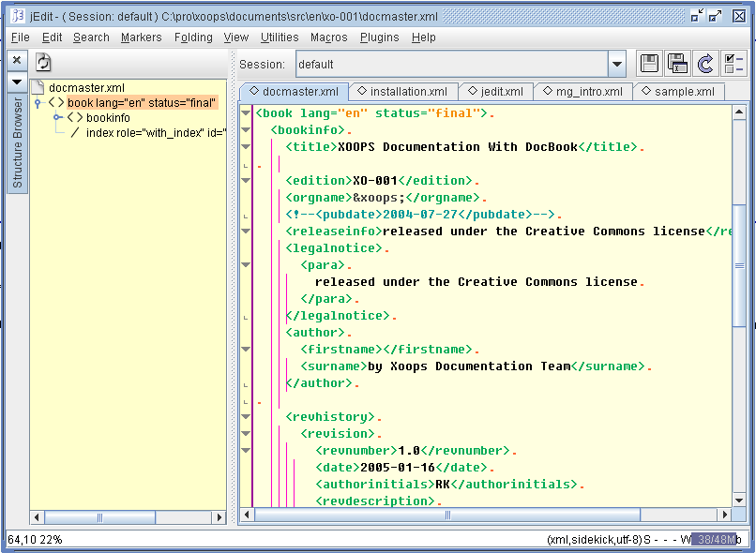Screen dimensions: 756x553
Task: Switch to the sample.xml buffer tab
Action: pyautogui.click(x=679, y=91)
